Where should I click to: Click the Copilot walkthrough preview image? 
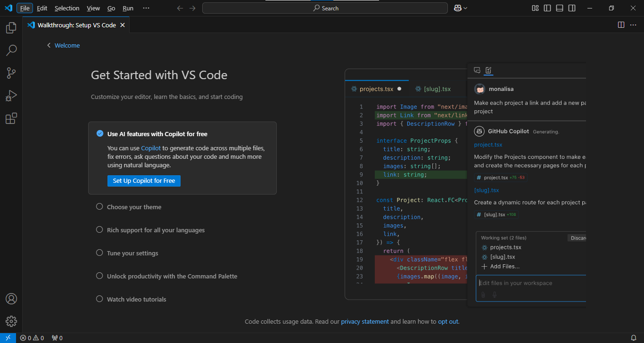point(465,185)
